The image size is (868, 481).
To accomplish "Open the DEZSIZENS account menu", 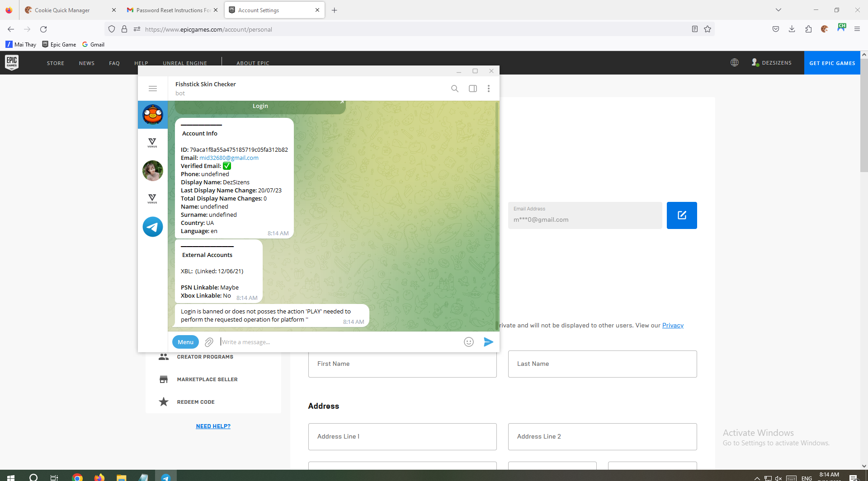I will (772, 63).
